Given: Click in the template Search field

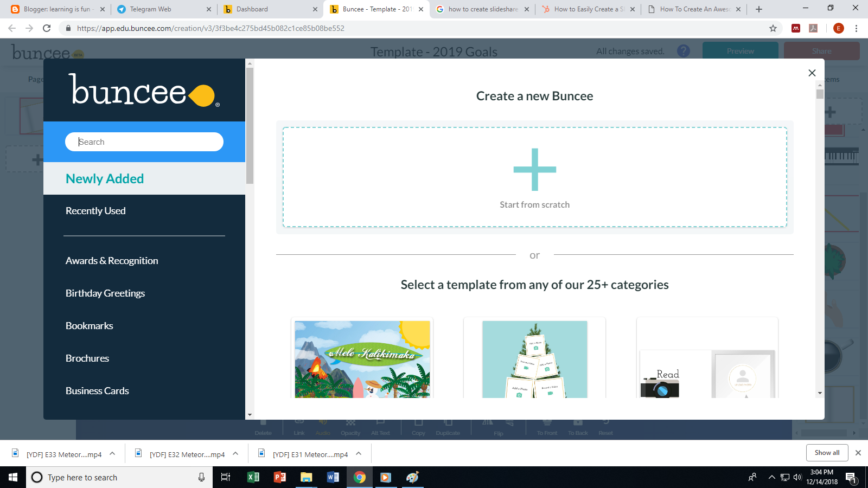Looking at the screenshot, I should tap(144, 142).
